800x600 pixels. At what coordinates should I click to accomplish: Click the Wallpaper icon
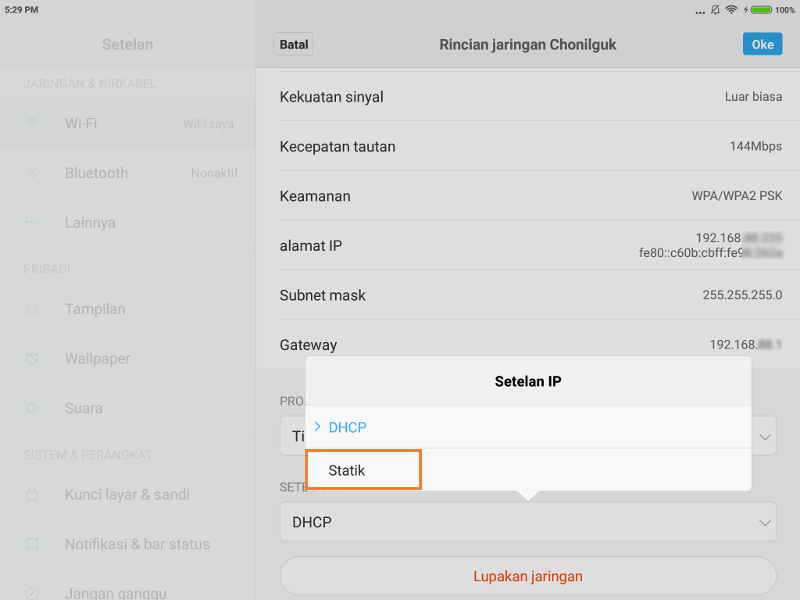point(33,359)
